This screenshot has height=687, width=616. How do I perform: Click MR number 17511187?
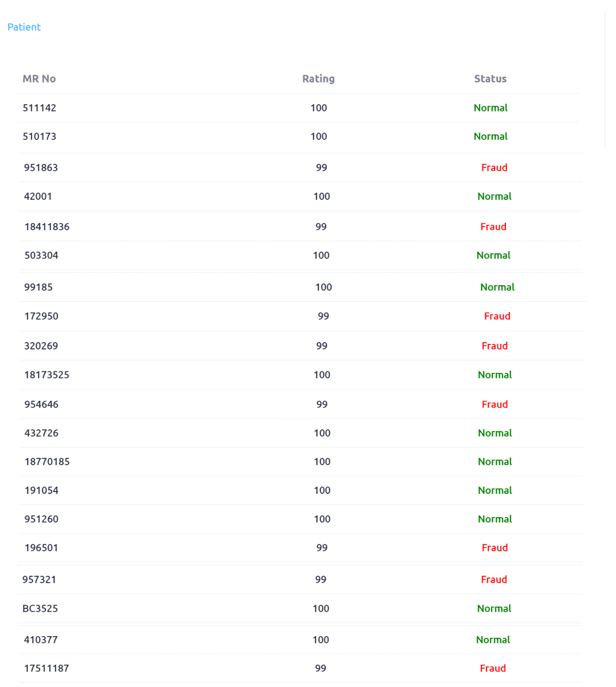coord(46,668)
